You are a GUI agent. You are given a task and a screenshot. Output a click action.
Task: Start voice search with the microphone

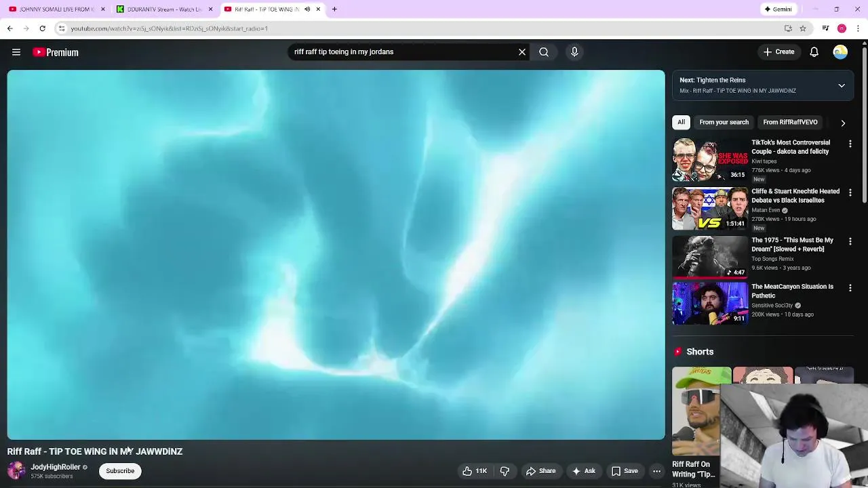574,52
